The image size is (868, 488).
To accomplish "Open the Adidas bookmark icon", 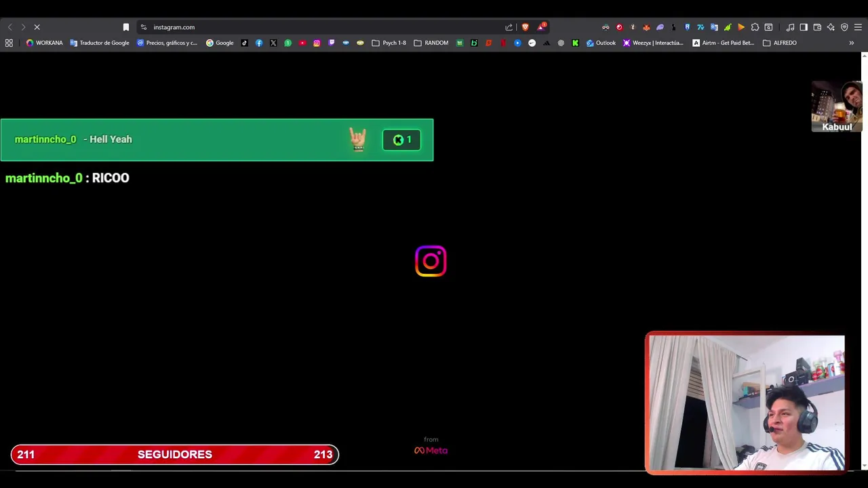I will (547, 43).
